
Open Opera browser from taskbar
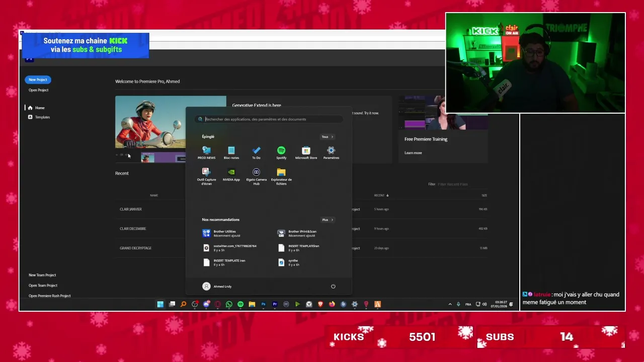click(x=217, y=304)
